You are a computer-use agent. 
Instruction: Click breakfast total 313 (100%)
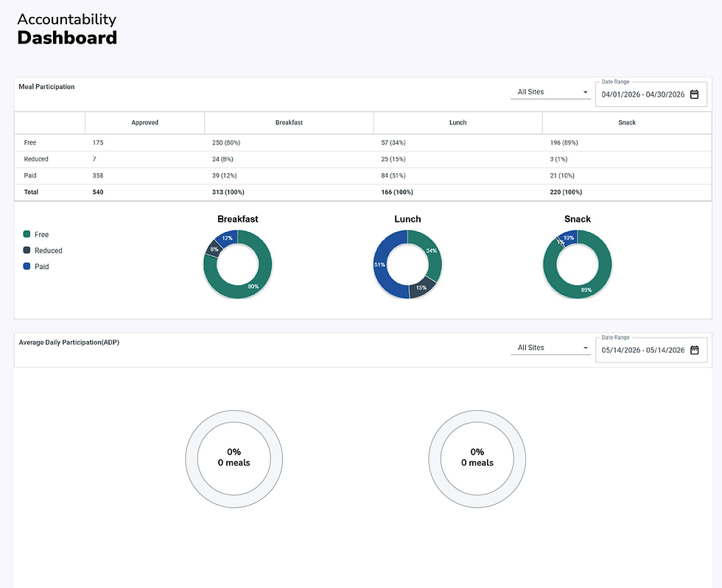pyautogui.click(x=228, y=192)
